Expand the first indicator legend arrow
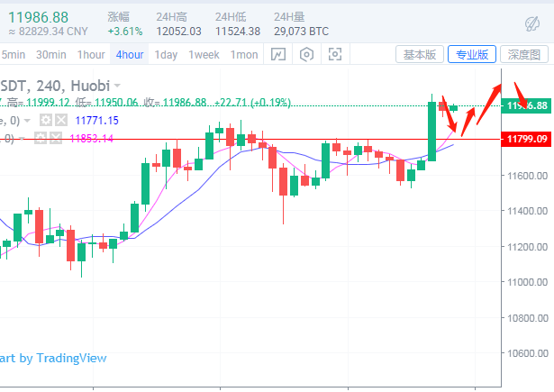 coord(28,120)
